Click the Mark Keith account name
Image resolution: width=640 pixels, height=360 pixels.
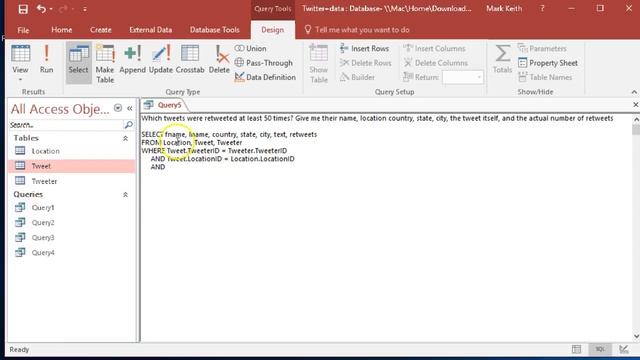click(504, 9)
